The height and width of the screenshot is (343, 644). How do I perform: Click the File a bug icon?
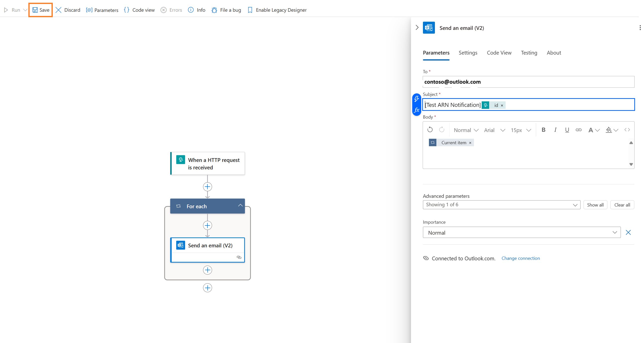tap(214, 9)
